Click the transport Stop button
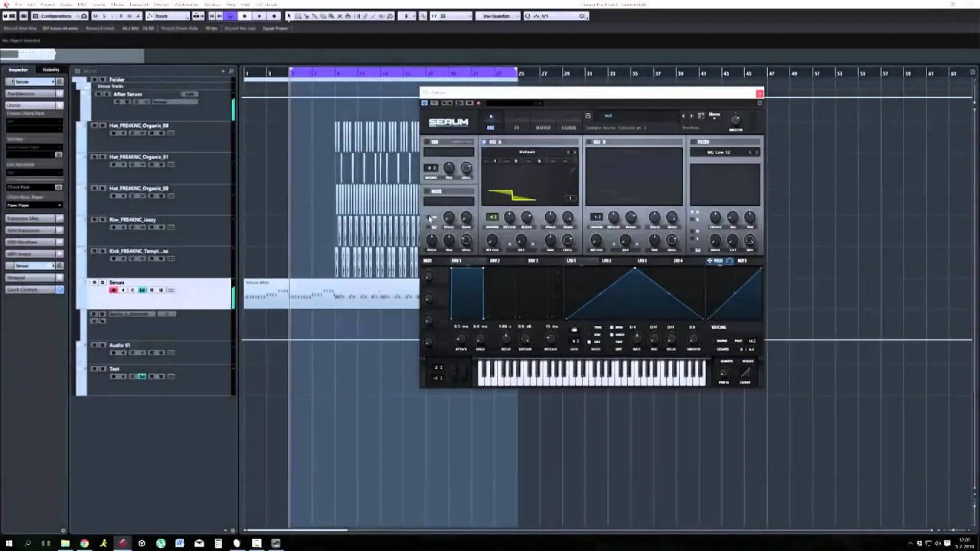The image size is (980, 551). click(244, 16)
